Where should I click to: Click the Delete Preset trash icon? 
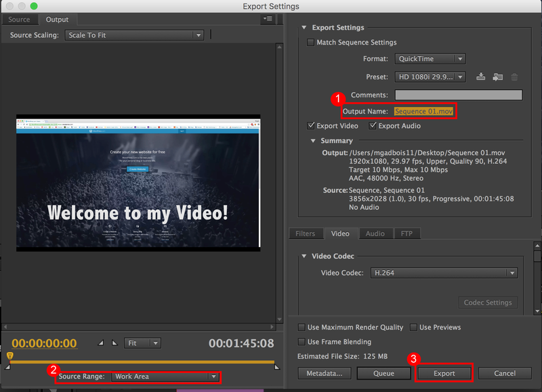click(514, 77)
